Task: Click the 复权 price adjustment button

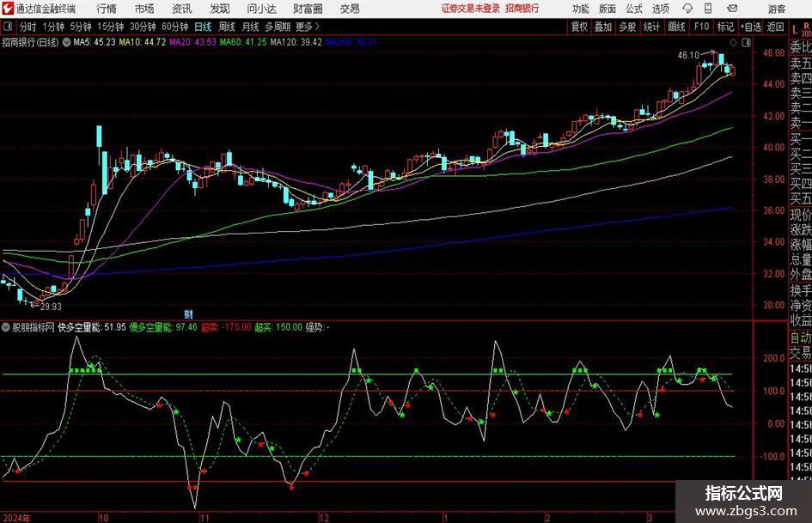Action: click(579, 27)
